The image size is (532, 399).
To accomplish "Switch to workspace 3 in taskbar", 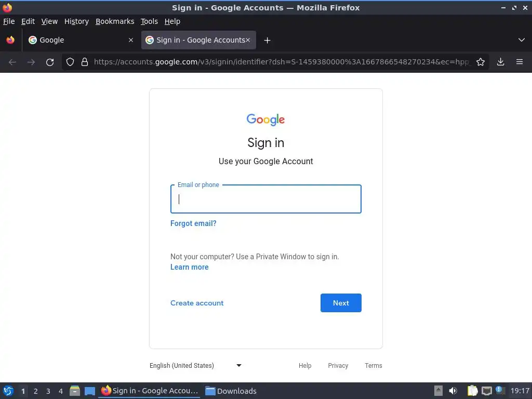I will 48,391.
